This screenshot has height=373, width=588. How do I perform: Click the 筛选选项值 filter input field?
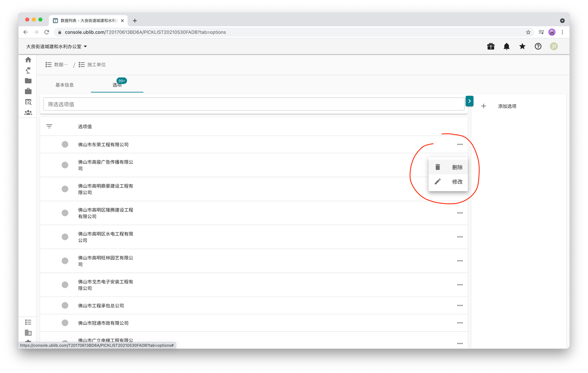coord(253,104)
